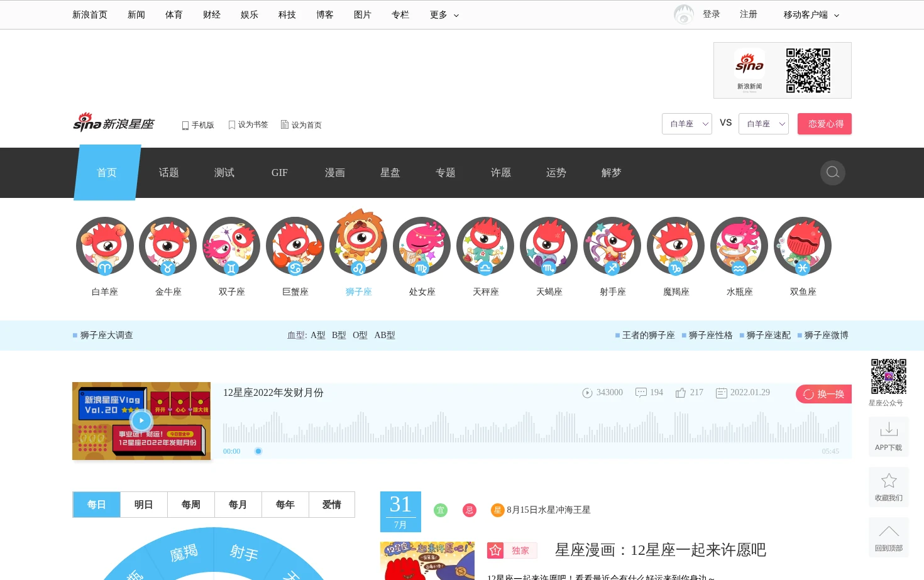The width and height of the screenshot is (924, 580).
Task: Click the 设为首页 set homepage link
Action: point(301,125)
